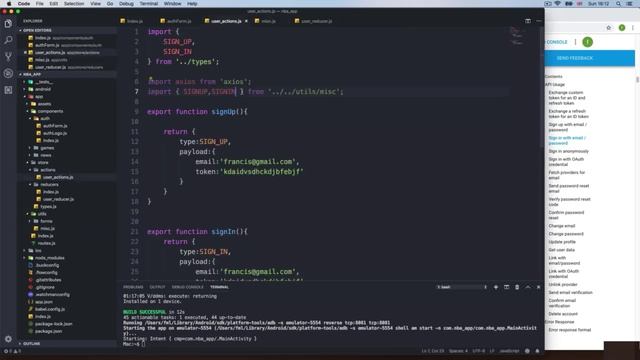Open the docs page vertical dots menu
This screenshot has width=640, height=360.
576,42
